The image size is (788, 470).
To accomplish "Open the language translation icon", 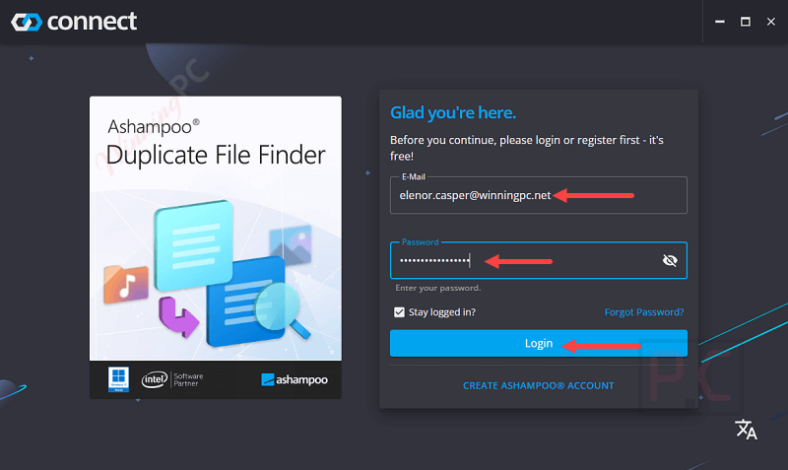I will tap(746, 429).
